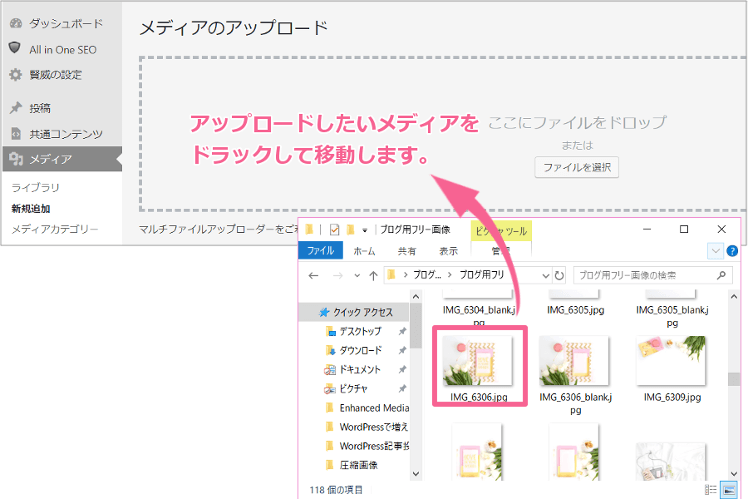Open the メディアカテゴリー submenu link
Screen dimensions: 748x499
tap(54, 229)
